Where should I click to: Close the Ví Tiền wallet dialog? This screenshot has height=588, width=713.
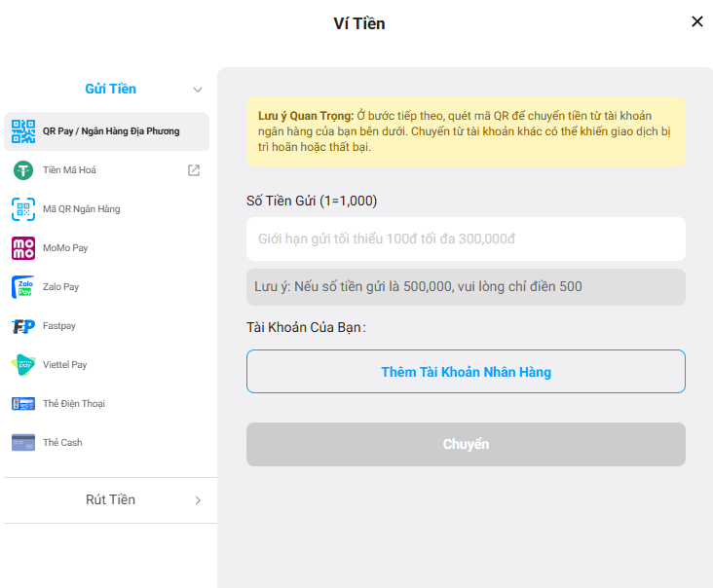click(696, 21)
